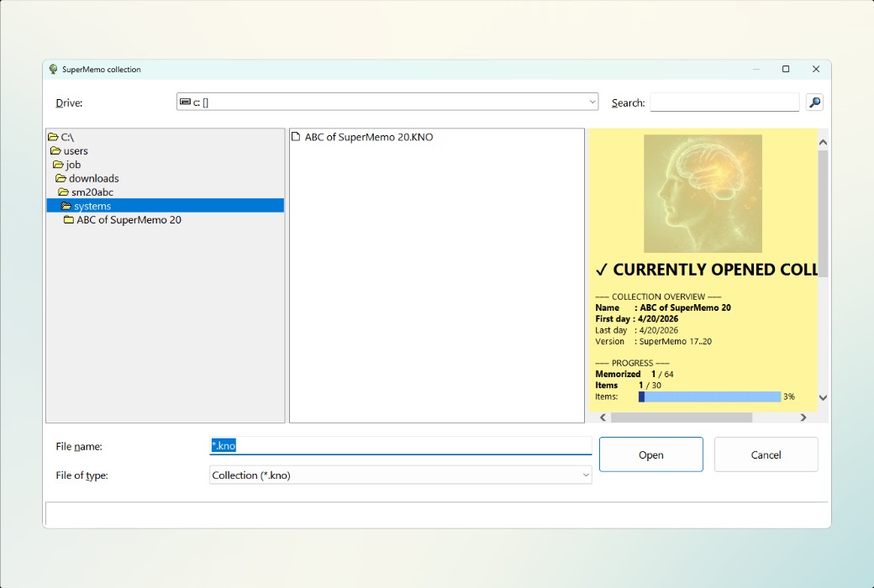Click the folder icon next to ABC of SuperMemo 20
Image resolution: width=874 pixels, height=588 pixels.
pyautogui.click(x=70, y=219)
